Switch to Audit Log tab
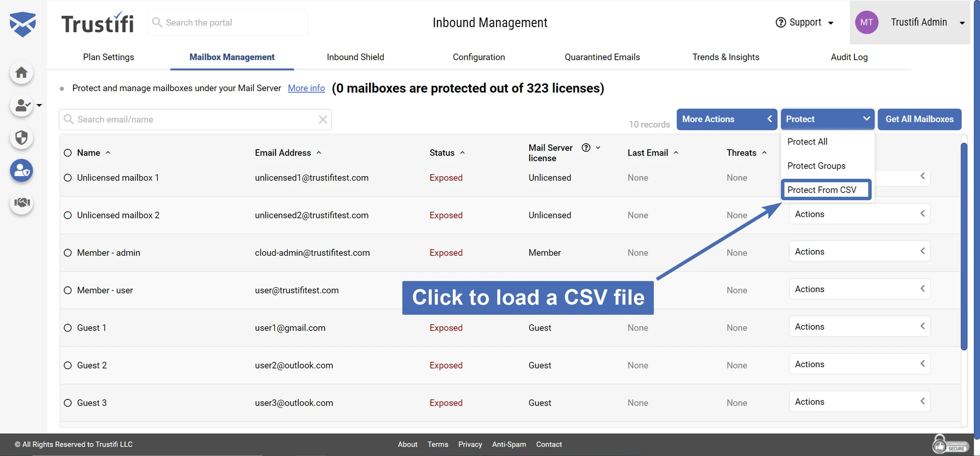Screen dimensions: 980x456 tap(849, 57)
